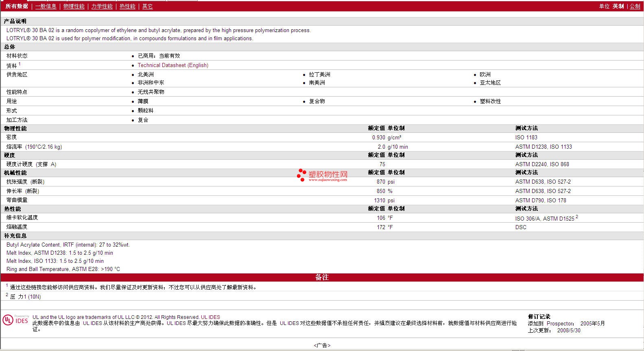Click the 材料状态 label
This screenshot has height=351, width=644.
click(17, 56)
